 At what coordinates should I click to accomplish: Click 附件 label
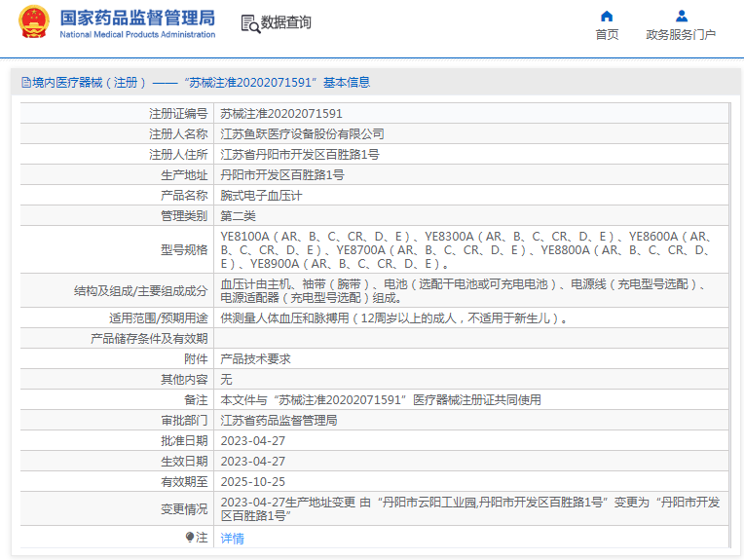click(x=196, y=359)
